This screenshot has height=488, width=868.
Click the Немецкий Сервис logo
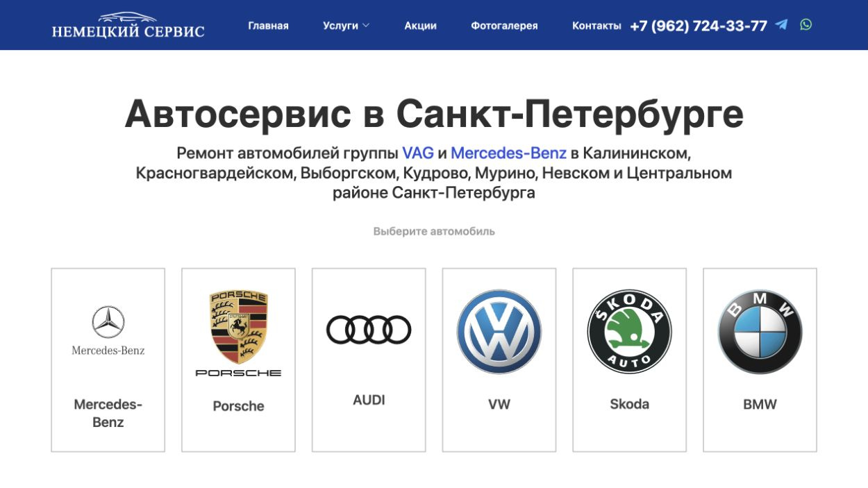tap(128, 25)
